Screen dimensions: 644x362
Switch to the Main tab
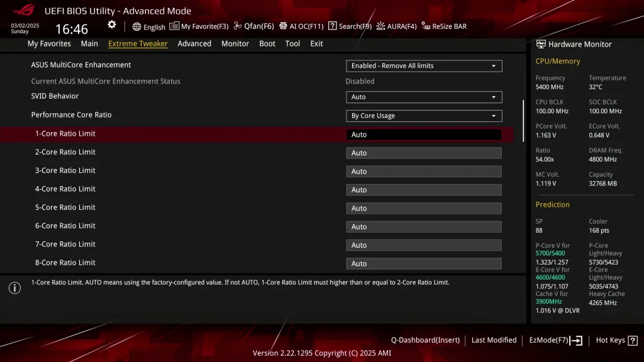[x=89, y=43]
